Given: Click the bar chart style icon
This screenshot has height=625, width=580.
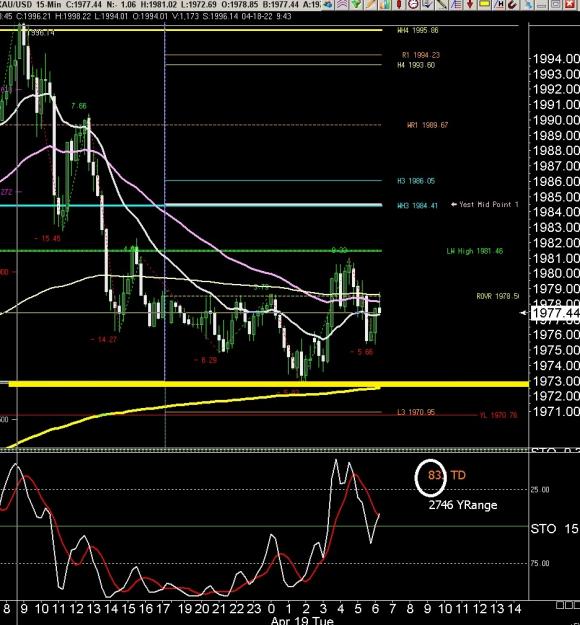Looking at the screenshot, I should [385, 4].
